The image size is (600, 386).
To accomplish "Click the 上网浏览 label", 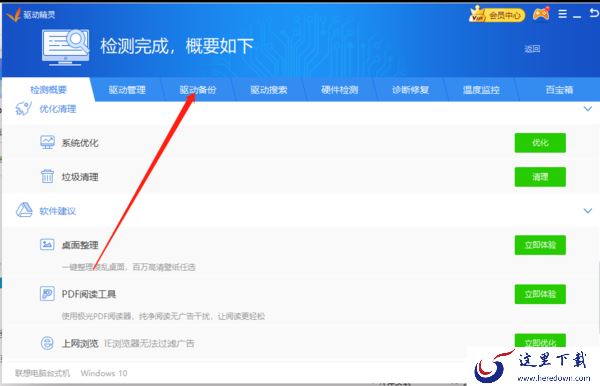I will click(80, 344).
